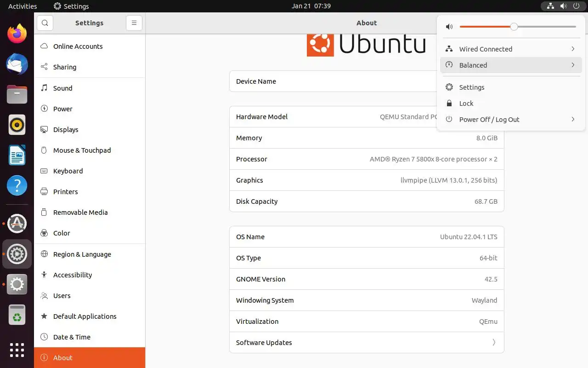Image resolution: width=588 pixels, height=368 pixels.
Task: Launch Thunderbird Mail from dock
Action: pos(17,64)
